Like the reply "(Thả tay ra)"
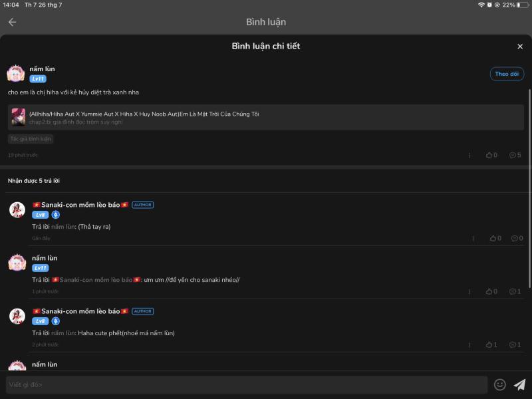 (x=495, y=238)
